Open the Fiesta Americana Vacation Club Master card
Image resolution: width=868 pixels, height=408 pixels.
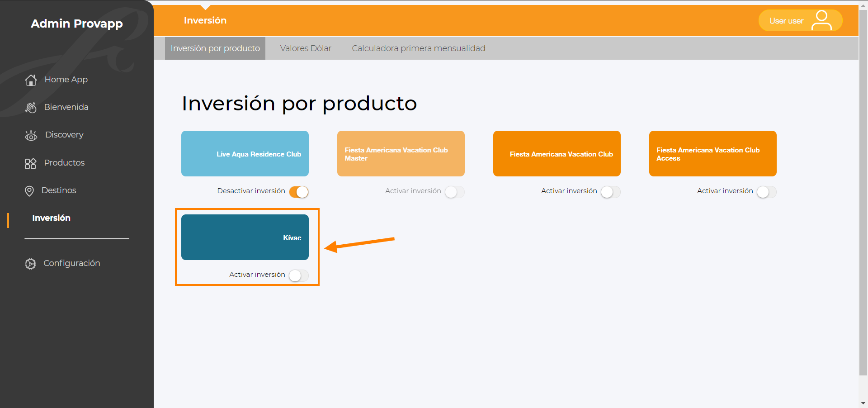(x=401, y=154)
